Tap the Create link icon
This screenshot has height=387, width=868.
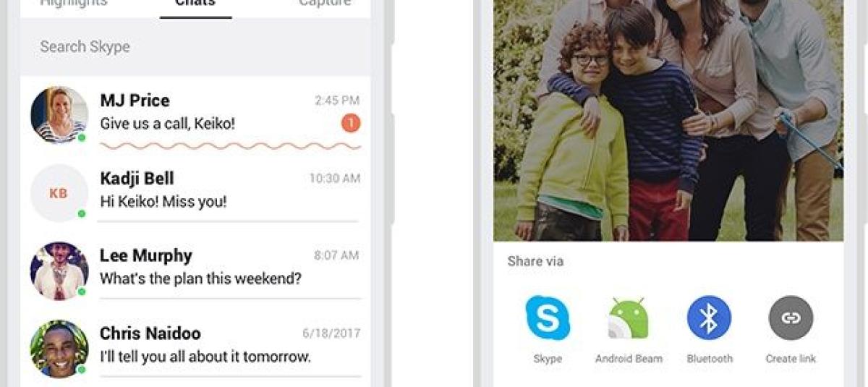(x=791, y=318)
